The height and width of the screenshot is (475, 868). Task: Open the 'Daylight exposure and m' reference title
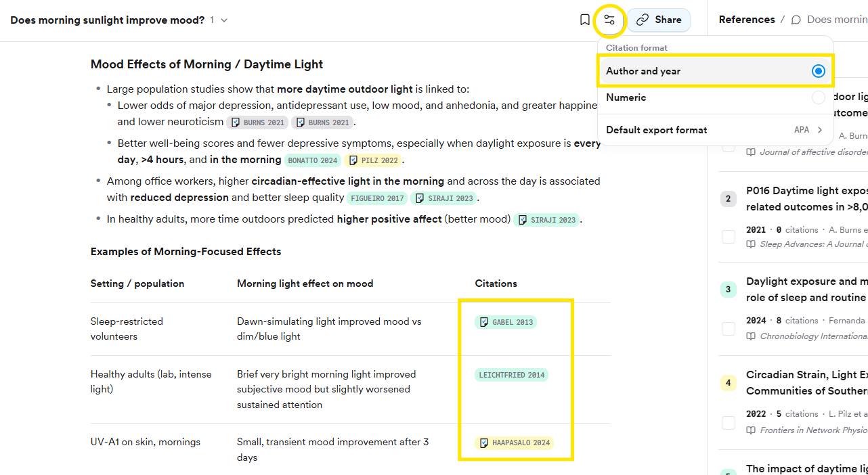[x=807, y=290]
